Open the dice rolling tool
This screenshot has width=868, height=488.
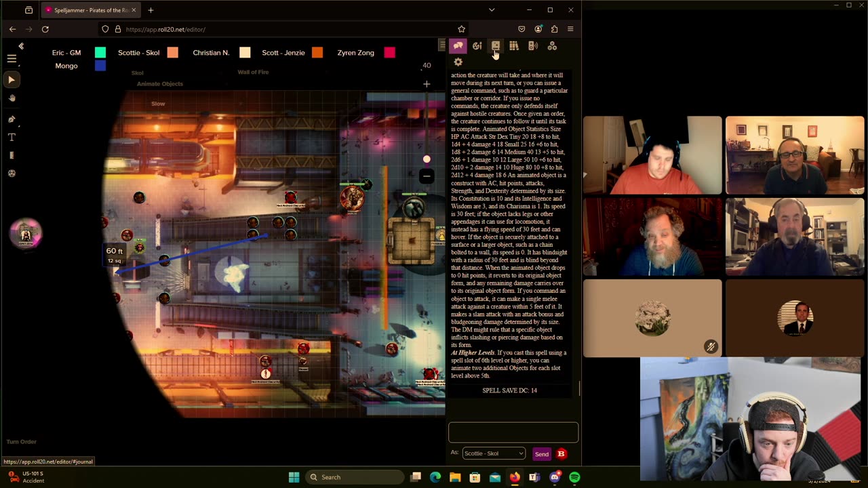coord(12,174)
